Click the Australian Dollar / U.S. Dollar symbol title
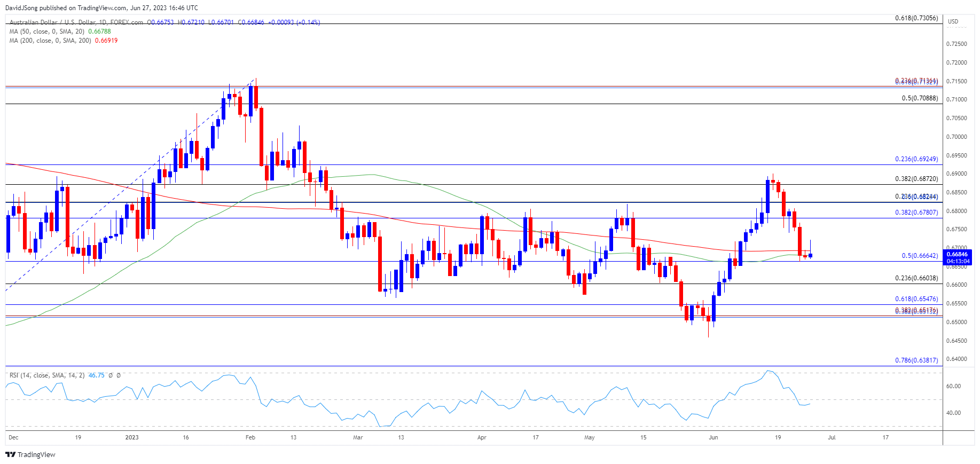This screenshot has height=464, width=980. (x=76, y=22)
